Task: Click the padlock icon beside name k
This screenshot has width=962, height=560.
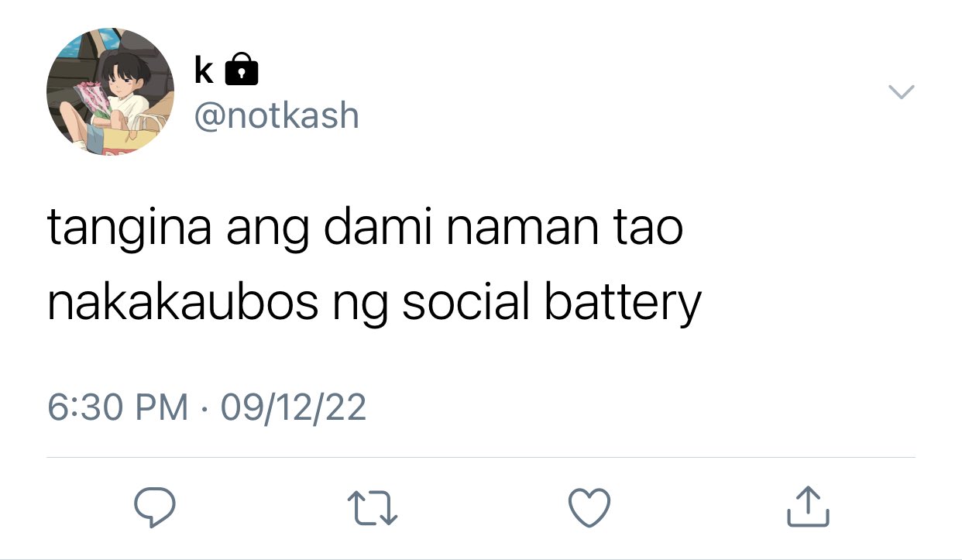Action: 241,69
